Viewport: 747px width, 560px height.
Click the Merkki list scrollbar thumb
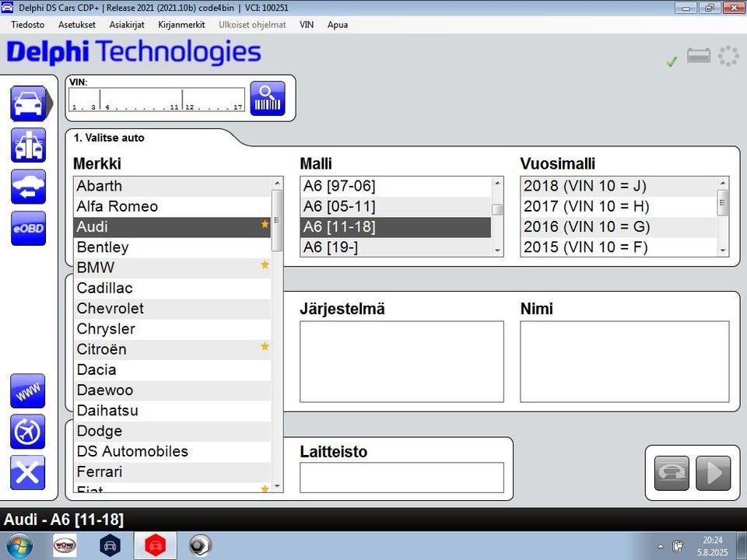point(277,220)
